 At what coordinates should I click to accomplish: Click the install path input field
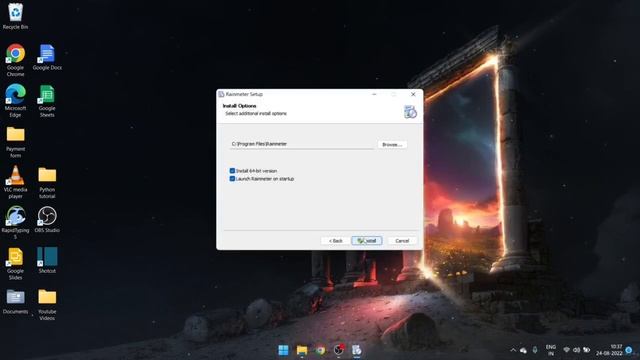tap(302, 144)
